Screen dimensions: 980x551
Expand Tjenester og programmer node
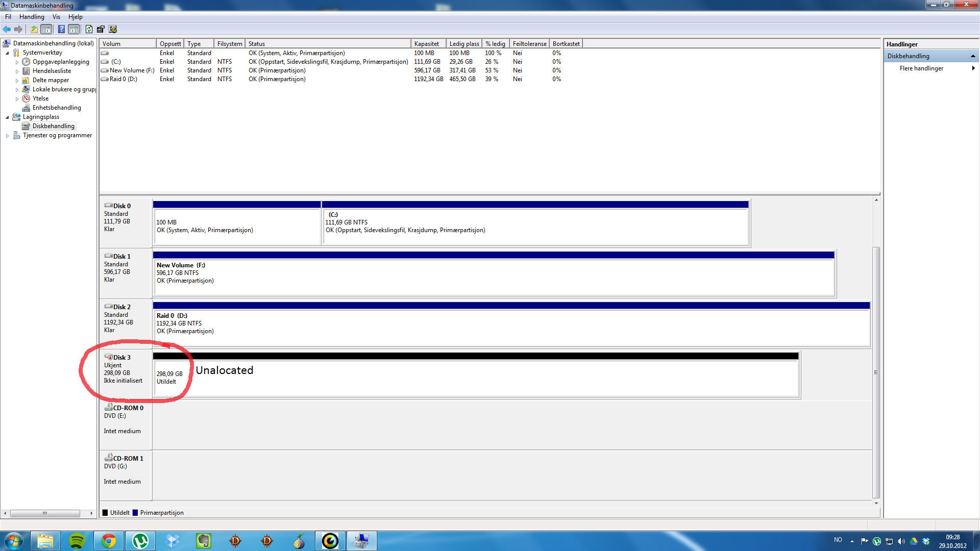(x=7, y=136)
